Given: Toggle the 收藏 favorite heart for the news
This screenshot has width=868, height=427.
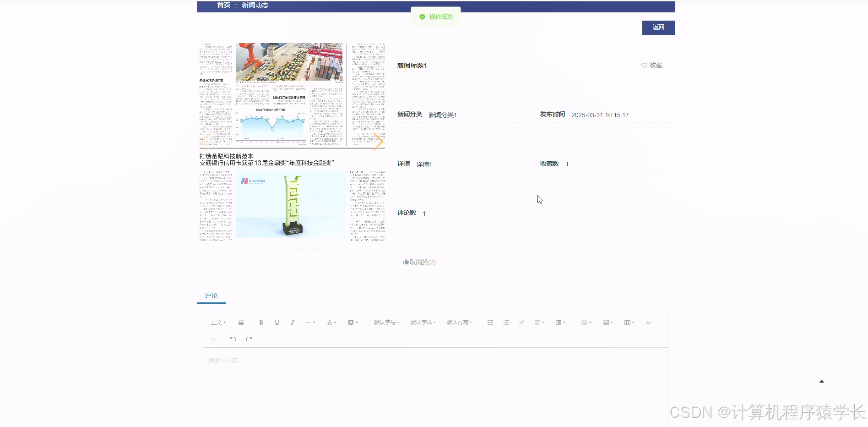Looking at the screenshot, I should pyautogui.click(x=652, y=65).
